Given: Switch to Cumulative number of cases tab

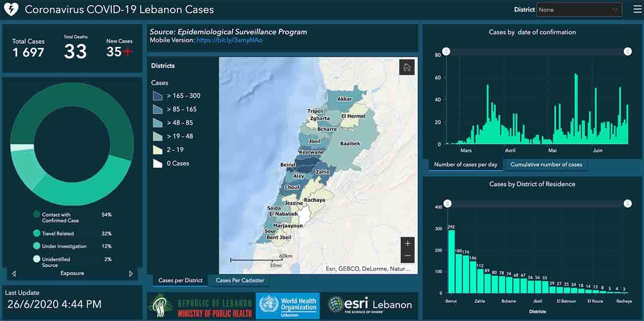Looking at the screenshot, I should pyautogui.click(x=546, y=165).
